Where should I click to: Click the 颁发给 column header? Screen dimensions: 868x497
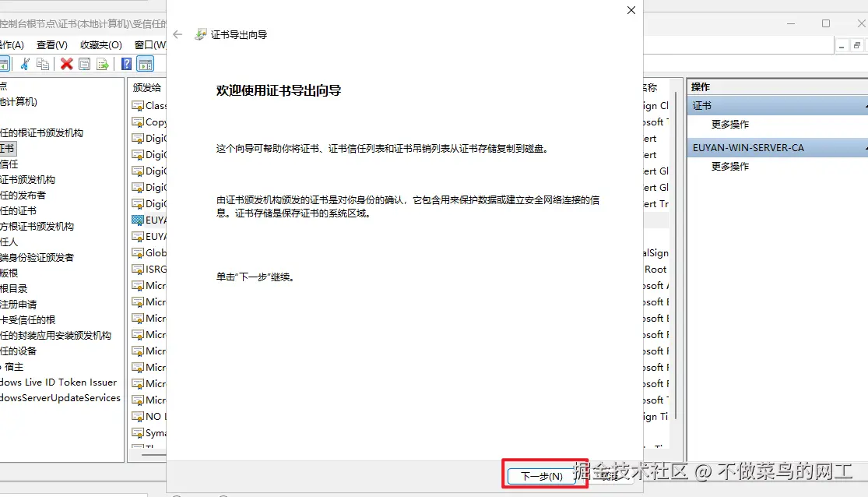147,87
